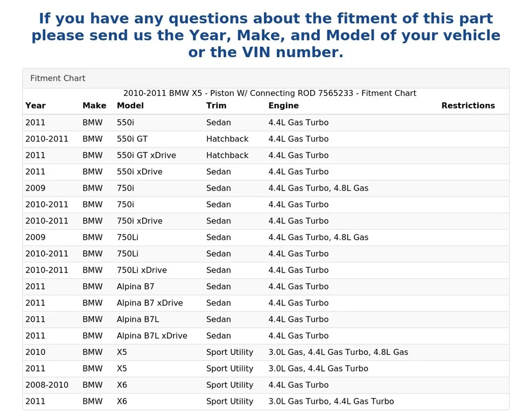
Task: Click the Trim column header
Action: tap(216, 106)
